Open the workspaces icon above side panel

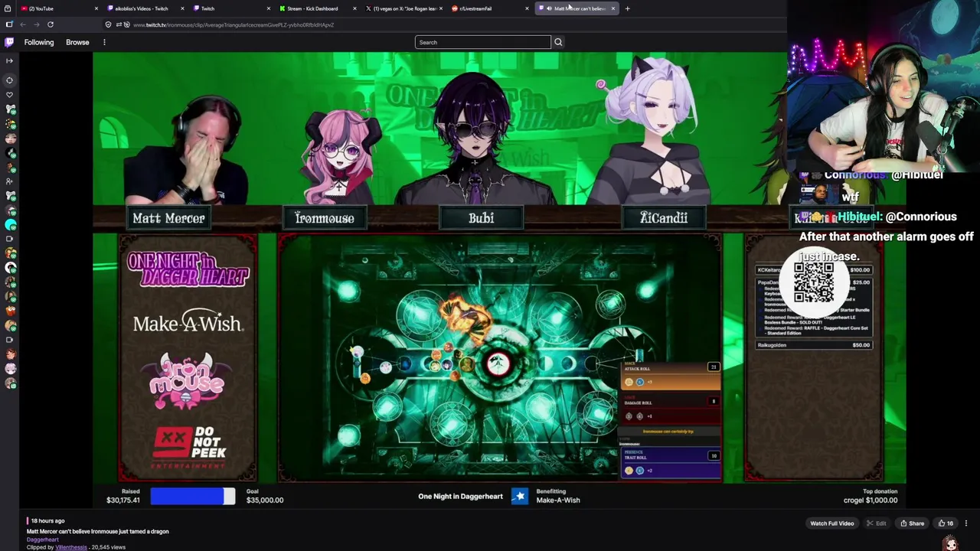coord(8,8)
